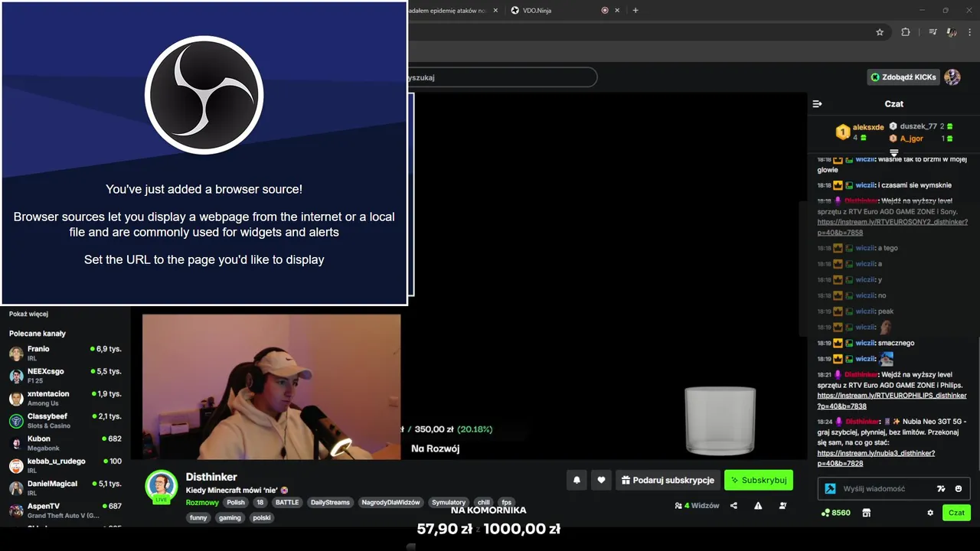Switch to tab titled 'epidemię ataków'
980x551 pixels.
(448, 11)
